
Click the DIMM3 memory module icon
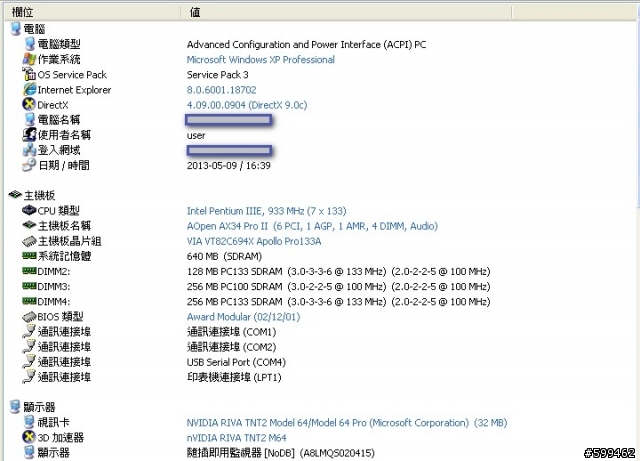[29, 286]
